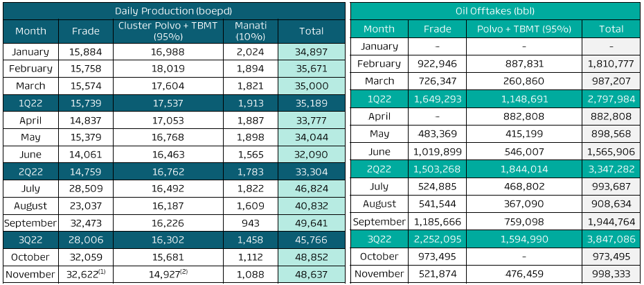The image size is (644, 285).
Task: Select November Polvo production 14,927 cell
Action: [168, 275]
